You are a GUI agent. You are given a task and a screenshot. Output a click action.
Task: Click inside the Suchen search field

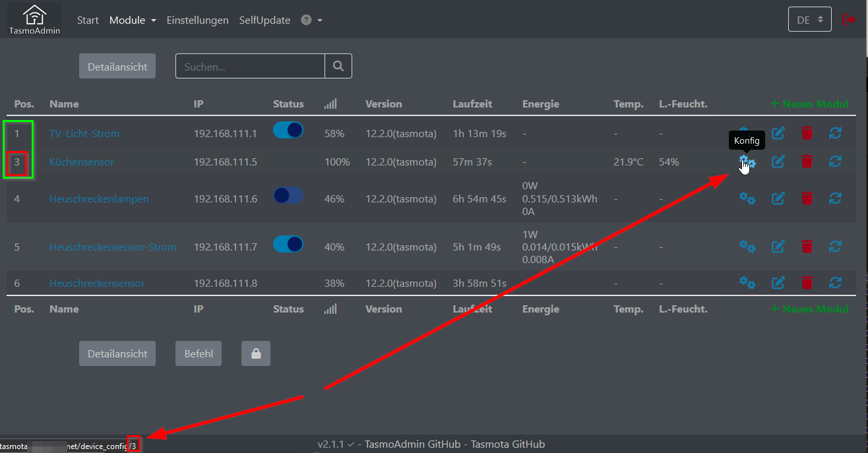click(249, 66)
